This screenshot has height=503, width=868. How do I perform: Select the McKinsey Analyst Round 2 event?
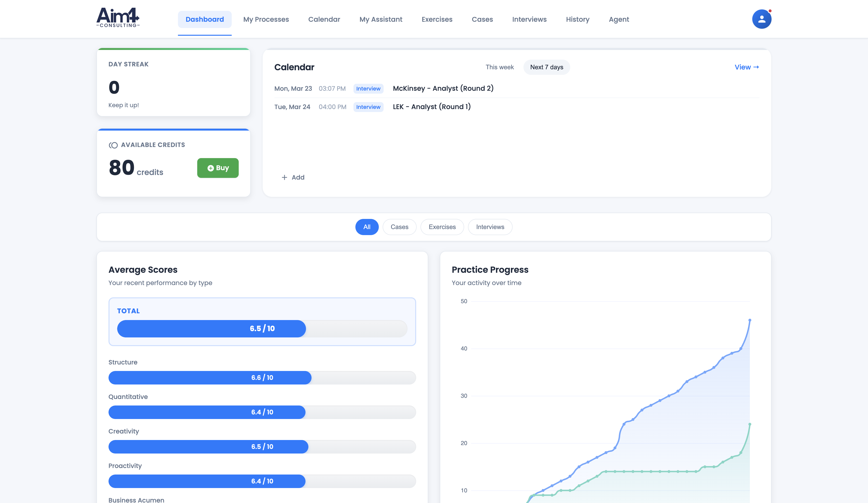(443, 88)
